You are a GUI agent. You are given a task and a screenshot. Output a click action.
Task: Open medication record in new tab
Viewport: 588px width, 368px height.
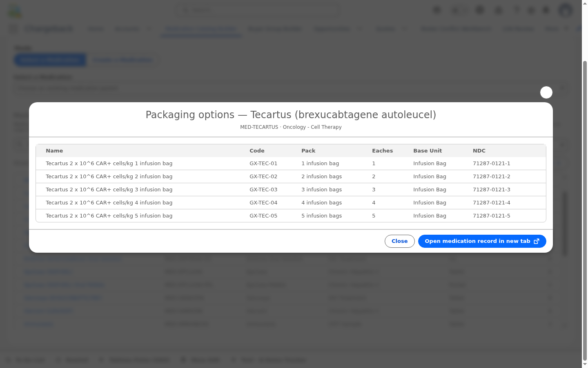482,241
